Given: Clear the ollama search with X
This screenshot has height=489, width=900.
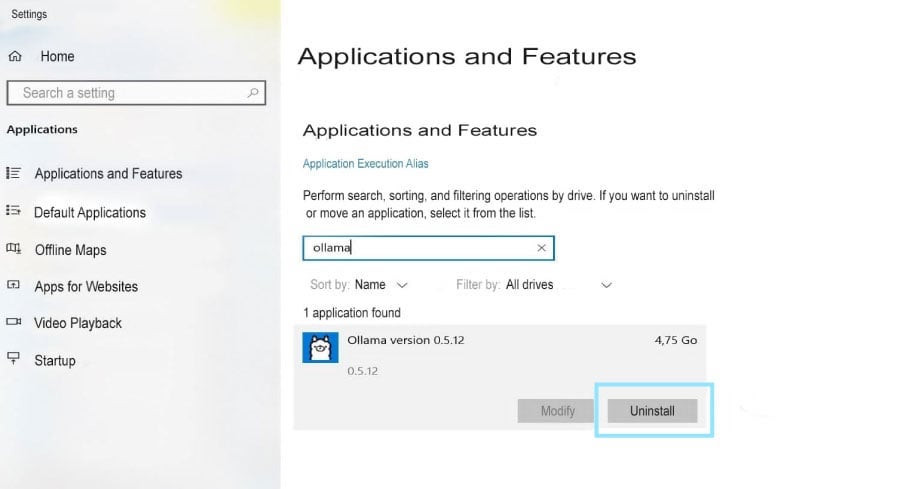Looking at the screenshot, I should pyautogui.click(x=541, y=248).
